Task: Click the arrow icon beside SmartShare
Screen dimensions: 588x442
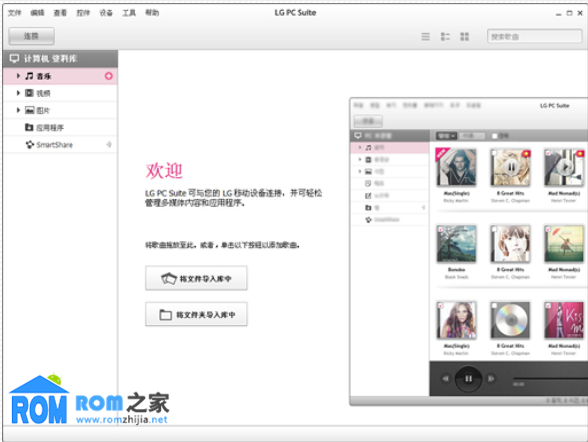Action: (109, 145)
